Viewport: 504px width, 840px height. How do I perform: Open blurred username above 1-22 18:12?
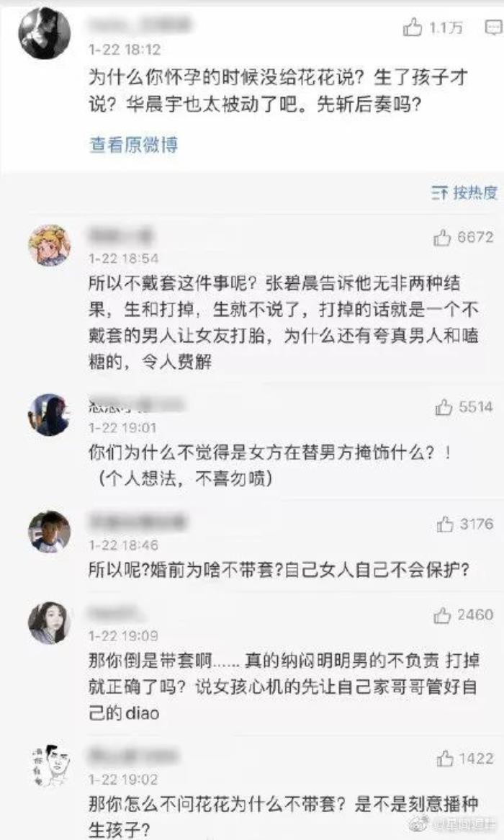pos(139,26)
